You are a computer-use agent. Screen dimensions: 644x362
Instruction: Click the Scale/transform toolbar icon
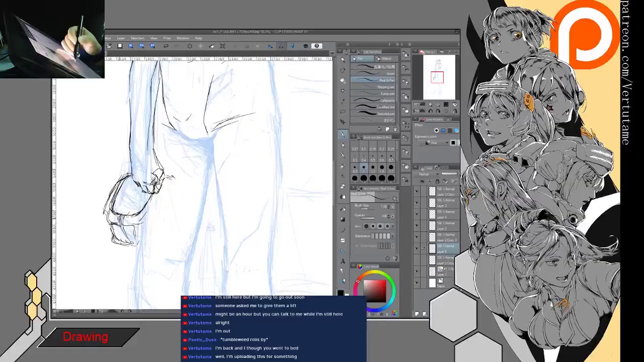(x=222, y=46)
